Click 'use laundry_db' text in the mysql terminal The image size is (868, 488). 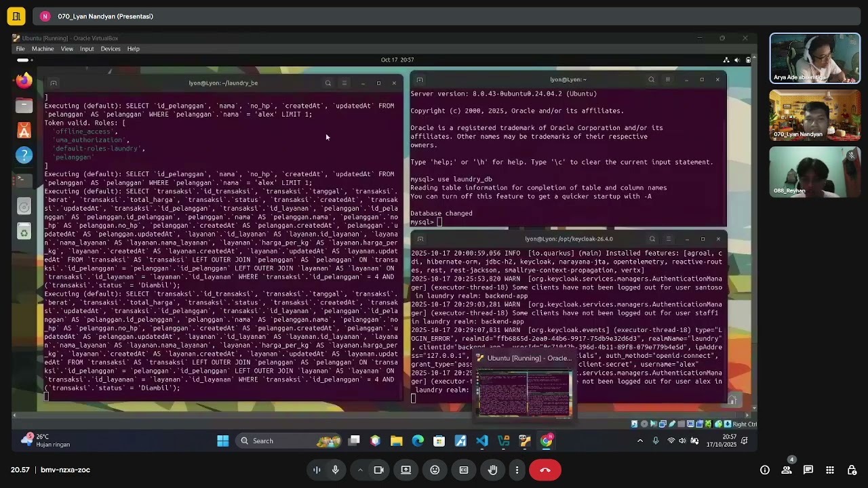465,180
